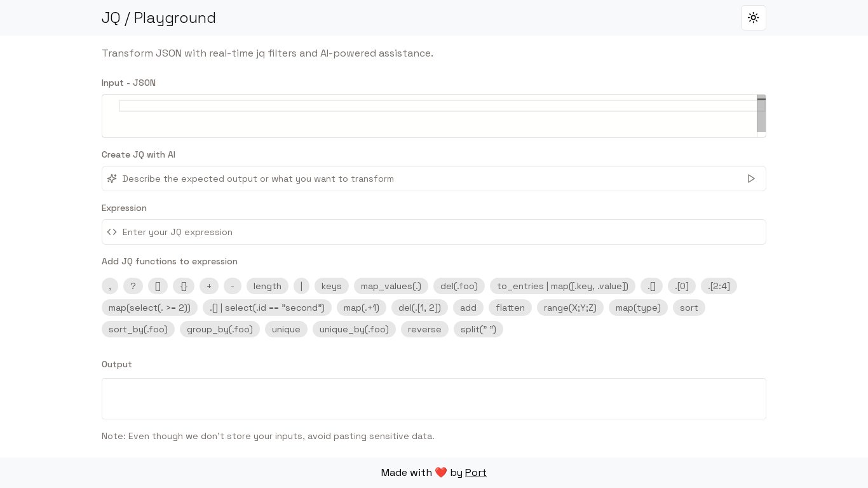Click the Create JQ with AI description field
The height and width of the screenshot is (488, 868).
[x=434, y=179]
